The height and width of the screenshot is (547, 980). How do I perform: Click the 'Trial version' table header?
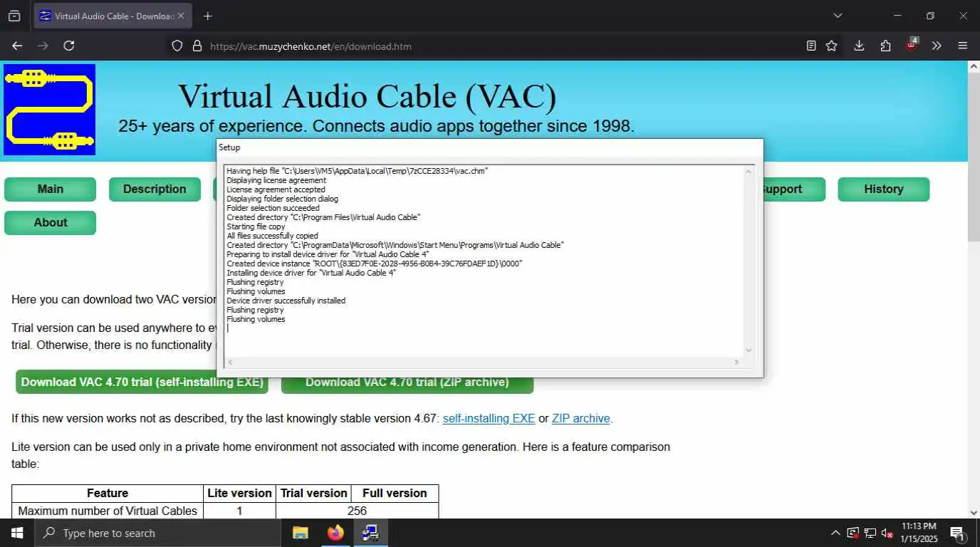pos(313,493)
